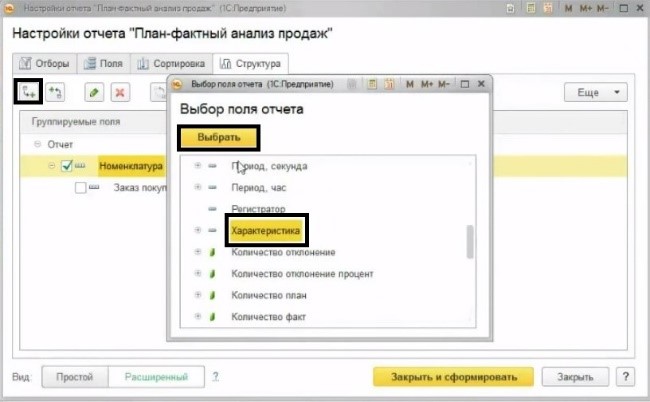The image size is (650, 402).
Task: Enable the Заказ покупателя checkbox
Action: click(x=81, y=187)
